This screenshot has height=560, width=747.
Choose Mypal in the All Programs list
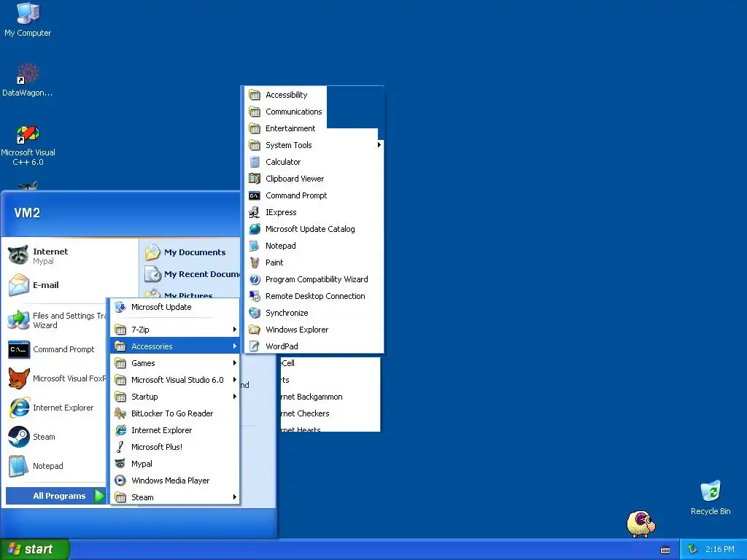174,463
